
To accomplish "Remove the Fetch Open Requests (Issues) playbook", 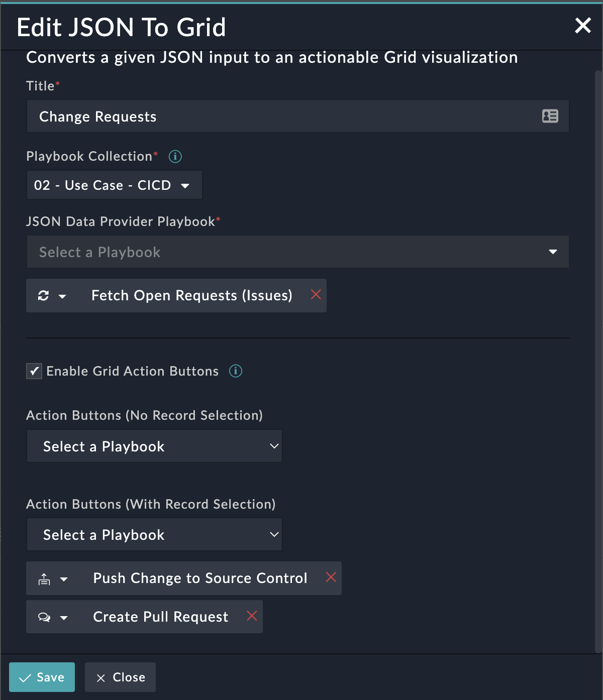I will pos(316,295).
